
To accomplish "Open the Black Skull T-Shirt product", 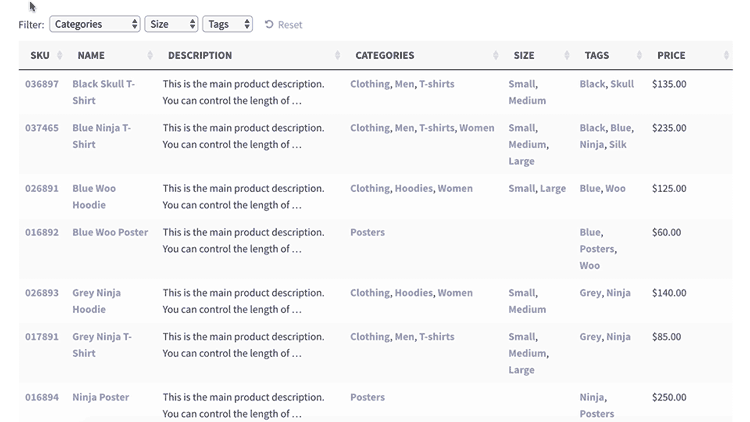I will click(103, 92).
